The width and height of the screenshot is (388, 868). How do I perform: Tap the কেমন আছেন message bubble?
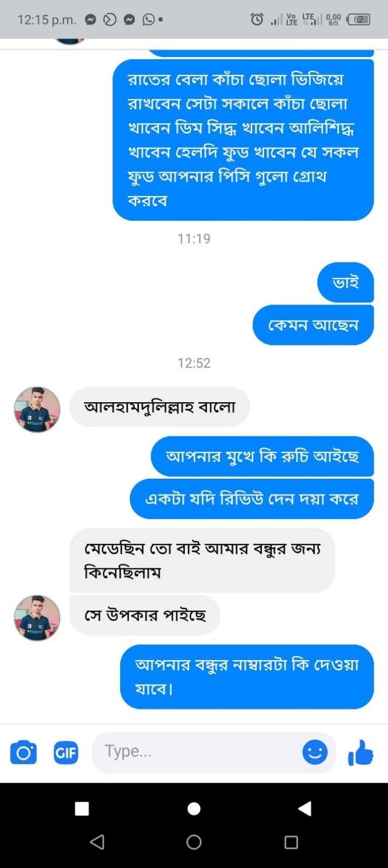pyautogui.click(x=313, y=325)
